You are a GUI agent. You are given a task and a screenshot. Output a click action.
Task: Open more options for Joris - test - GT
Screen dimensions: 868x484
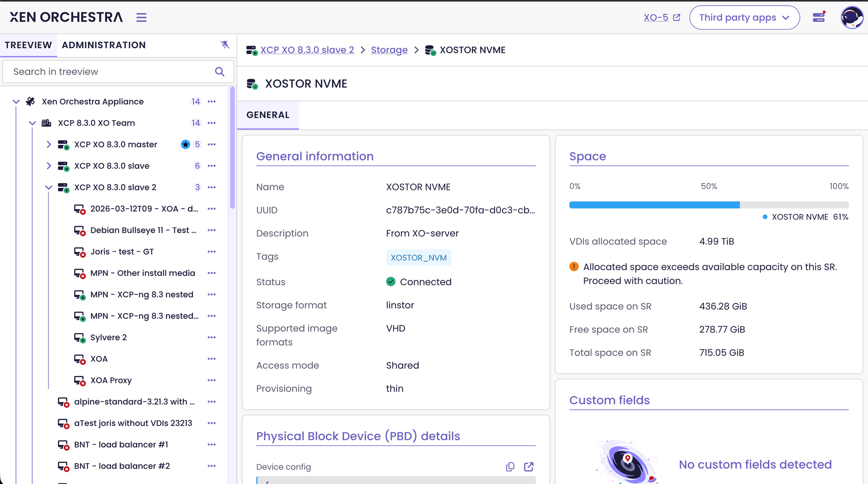(x=212, y=252)
